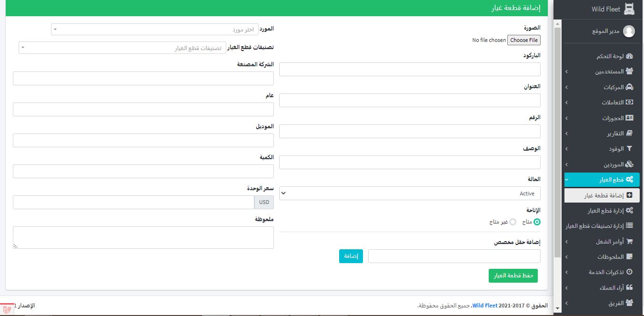Click the Wild Fleet footer link
Image resolution: width=644 pixels, height=316 pixels.
(x=485, y=306)
